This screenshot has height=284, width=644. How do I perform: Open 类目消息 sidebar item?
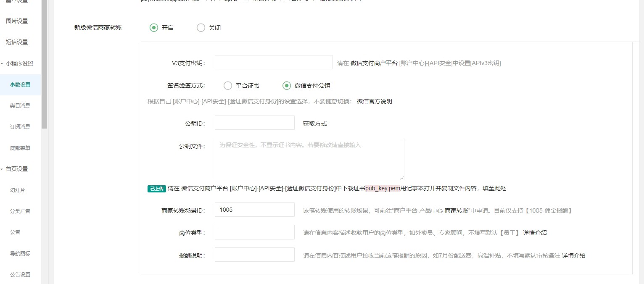20,106
